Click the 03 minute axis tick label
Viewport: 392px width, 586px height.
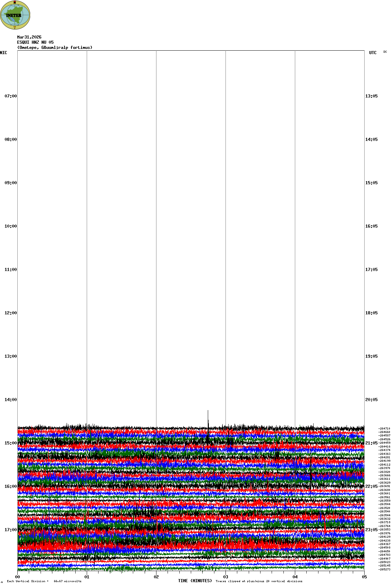226,577
